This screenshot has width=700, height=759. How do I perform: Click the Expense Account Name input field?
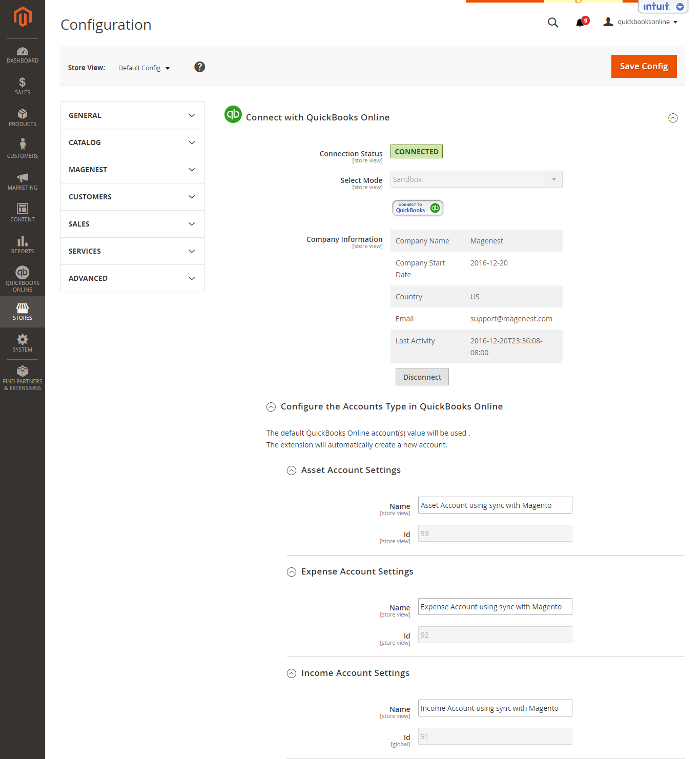tap(495, 607)
